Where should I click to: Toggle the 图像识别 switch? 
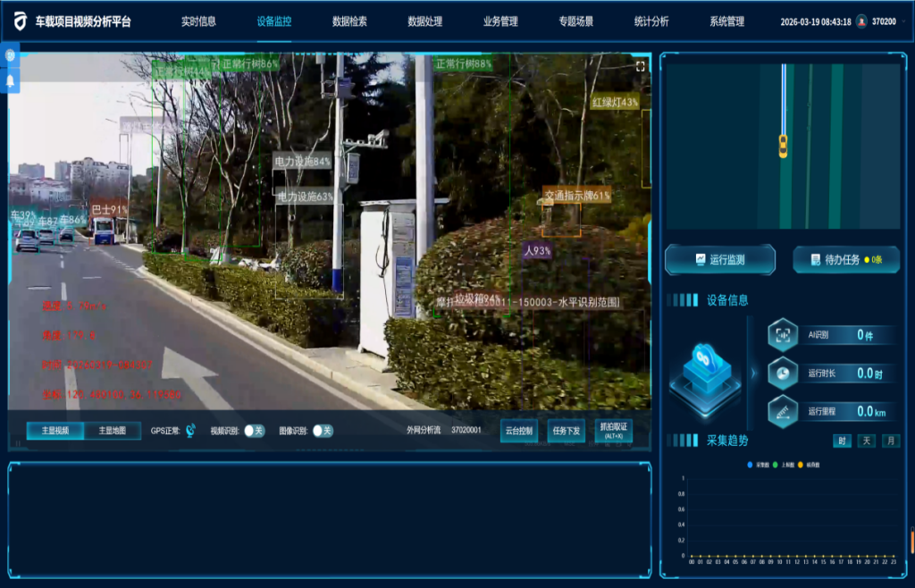323,431
